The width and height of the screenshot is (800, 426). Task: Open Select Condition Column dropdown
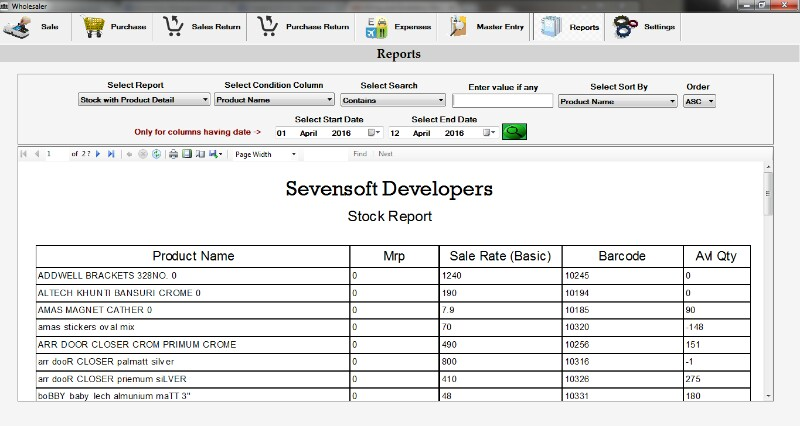[x=274, y=100]
